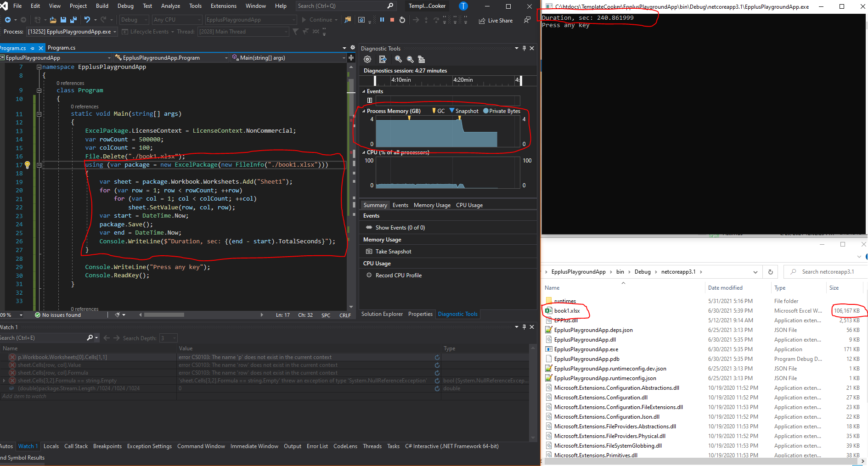Screen dimensions: 868x466
Task: Open the Main(string[] args) member dropdown
Action: point(344,57)
